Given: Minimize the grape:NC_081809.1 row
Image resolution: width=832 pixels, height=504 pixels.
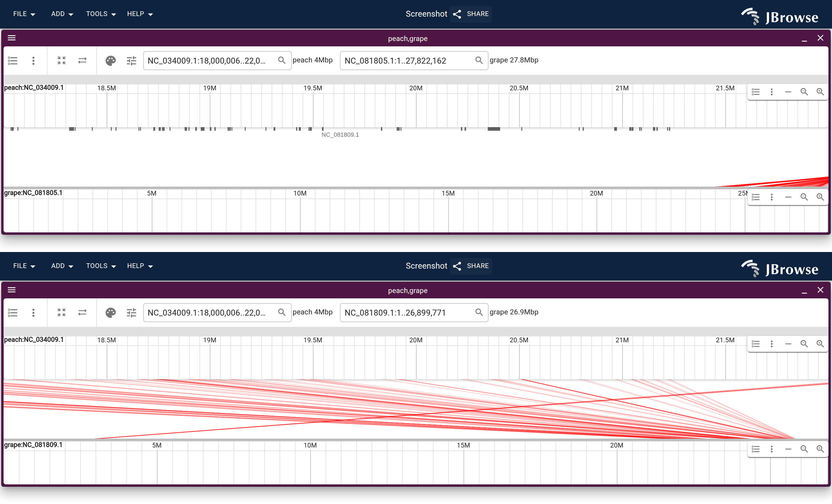Looking at the screenshot, I should (x=788, y=449).
